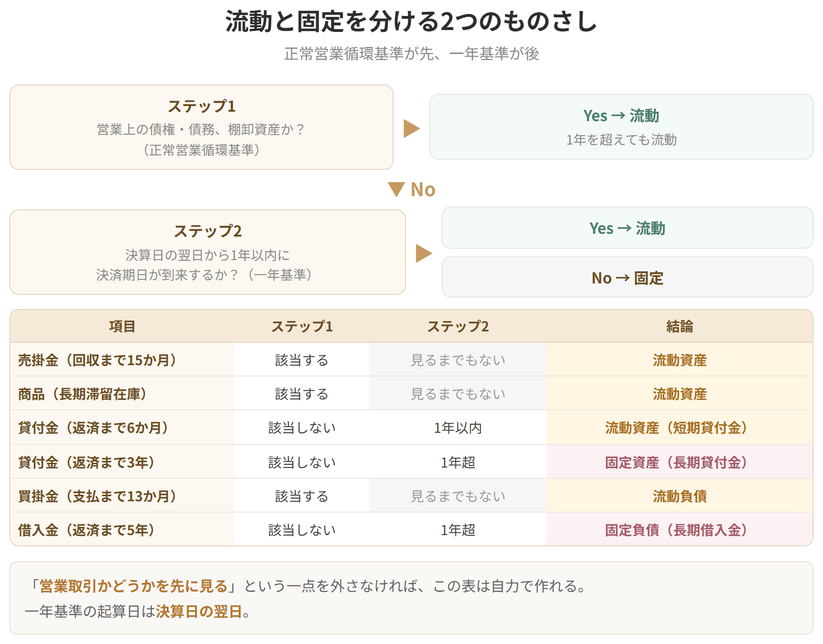Select the row label 貸付金（返済まで3年）

point(87,462)
